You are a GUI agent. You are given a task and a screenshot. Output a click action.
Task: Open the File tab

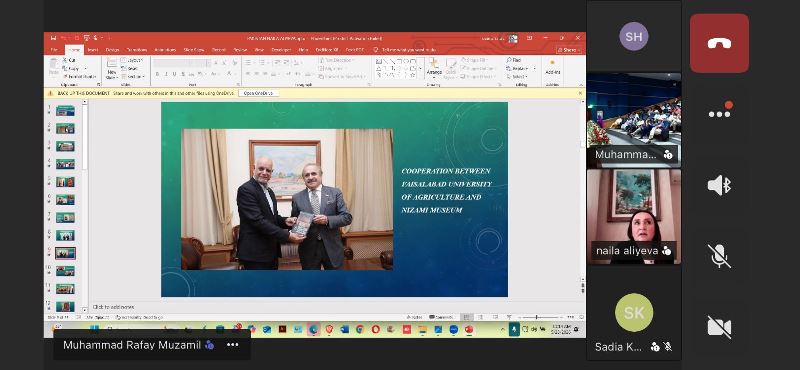[54, 50]
